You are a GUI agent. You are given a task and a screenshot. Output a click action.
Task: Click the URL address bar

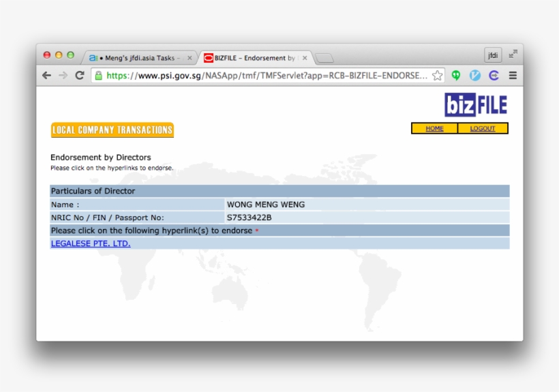click(266, 76)
